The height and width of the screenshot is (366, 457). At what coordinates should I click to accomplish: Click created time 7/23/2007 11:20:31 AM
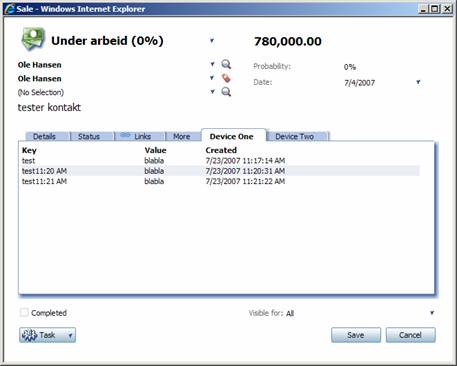point(245,171)
